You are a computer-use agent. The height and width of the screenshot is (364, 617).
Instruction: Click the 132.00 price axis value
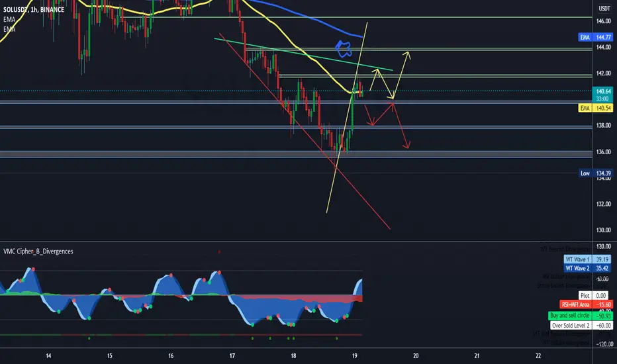point(603,205)
